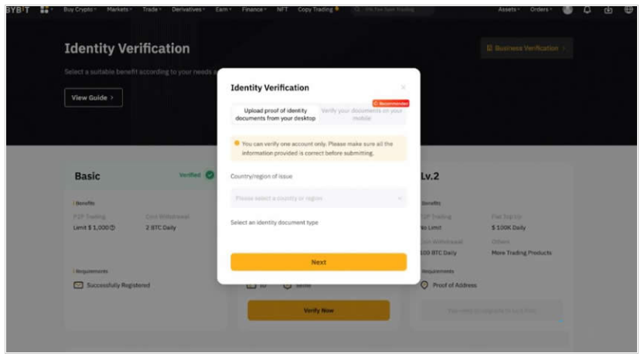Open the language globe icon
The height and width of the screenshot is (357, 644).
pyautogui.click(x=629, y=9)
